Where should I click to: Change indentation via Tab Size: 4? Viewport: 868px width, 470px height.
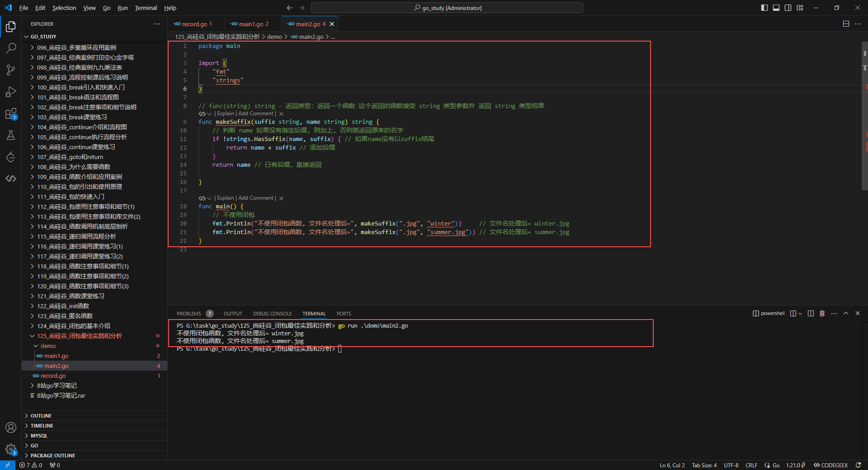(704, 465)
